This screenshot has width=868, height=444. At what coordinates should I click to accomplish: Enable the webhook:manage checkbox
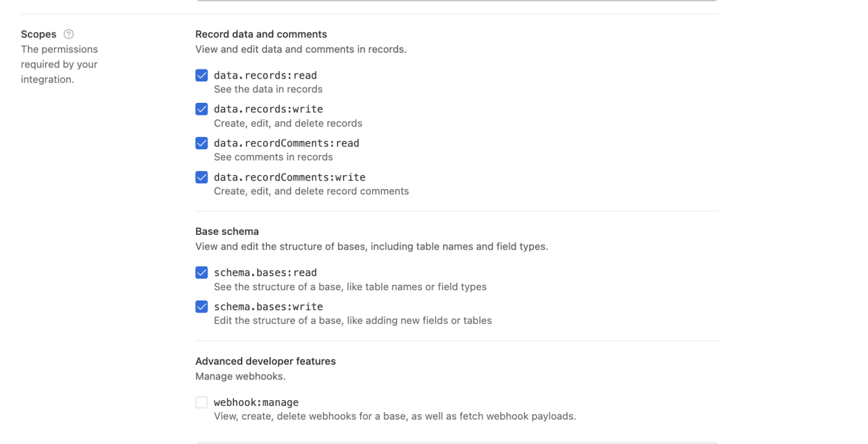click(201, 402)
